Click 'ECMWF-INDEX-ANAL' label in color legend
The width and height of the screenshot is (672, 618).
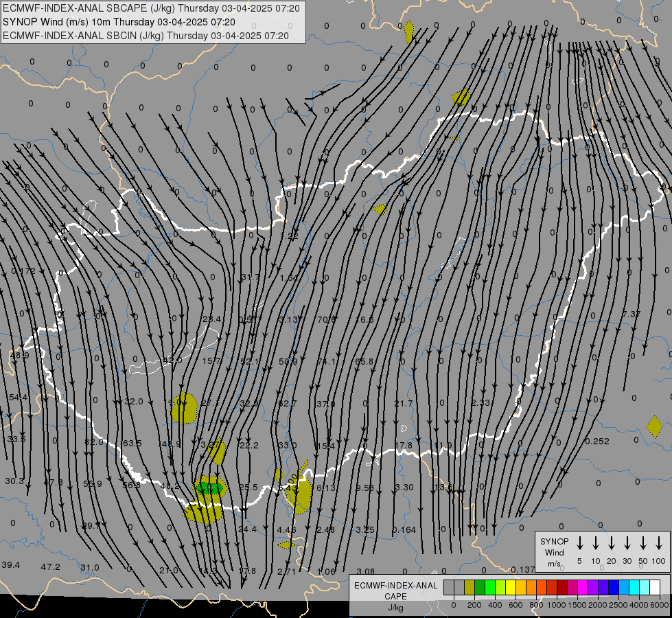click(x=395, y=586)
